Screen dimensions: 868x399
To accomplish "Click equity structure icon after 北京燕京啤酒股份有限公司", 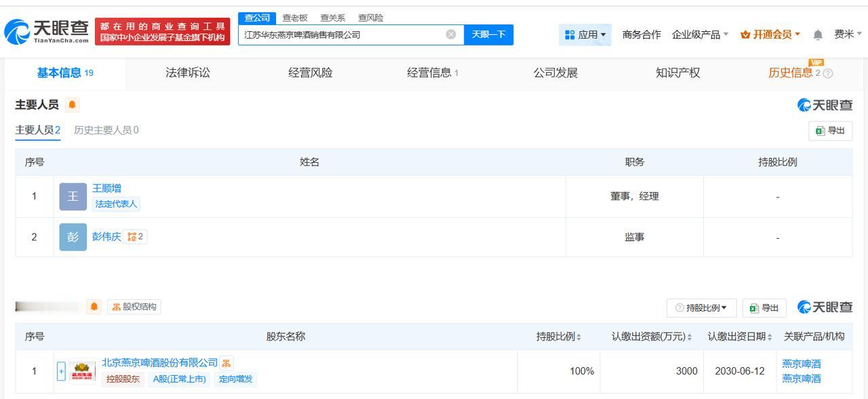I will click(226, 363).
